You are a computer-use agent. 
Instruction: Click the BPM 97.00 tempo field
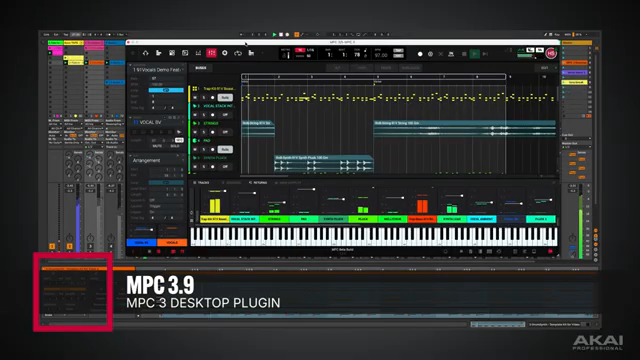click(x=381, y=55)
